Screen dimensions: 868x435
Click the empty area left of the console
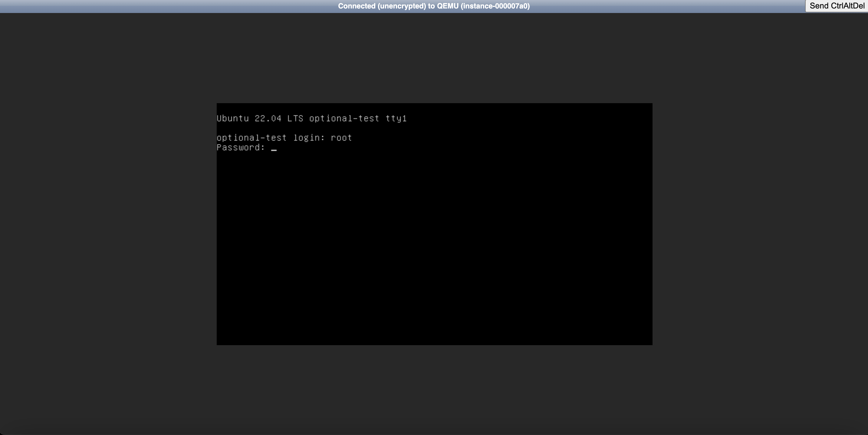pyautogui.click(x=108, y=222)
